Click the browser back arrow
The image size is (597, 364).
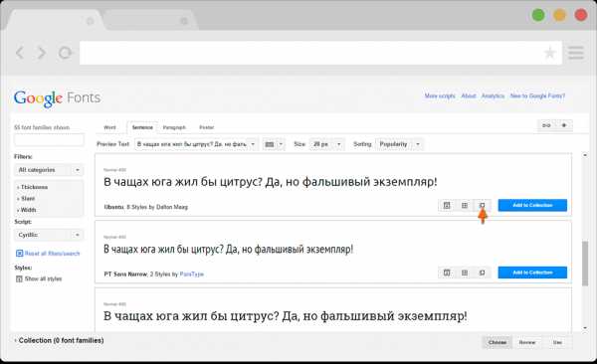pos(20,53)
